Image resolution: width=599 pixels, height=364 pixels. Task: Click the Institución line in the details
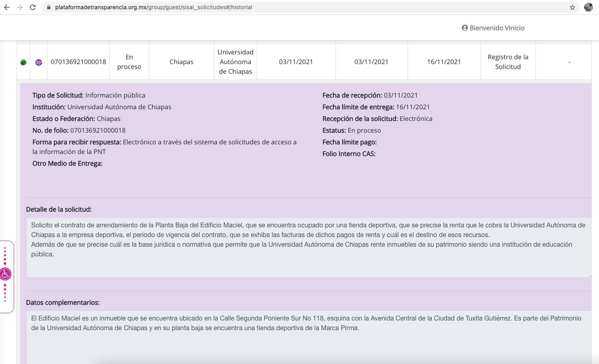[102, 107]
